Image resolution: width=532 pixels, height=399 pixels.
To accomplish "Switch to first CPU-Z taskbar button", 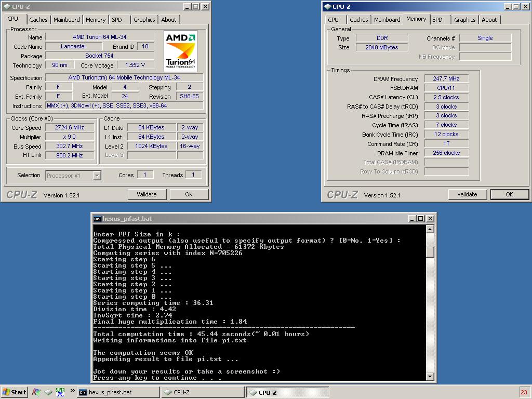I will (x=203, y=392).
